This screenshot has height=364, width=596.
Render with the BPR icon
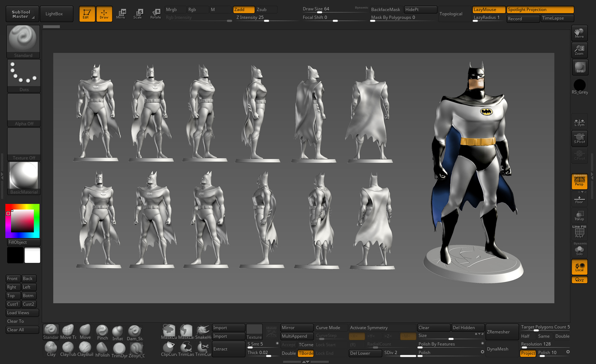[x=580, y=67]
